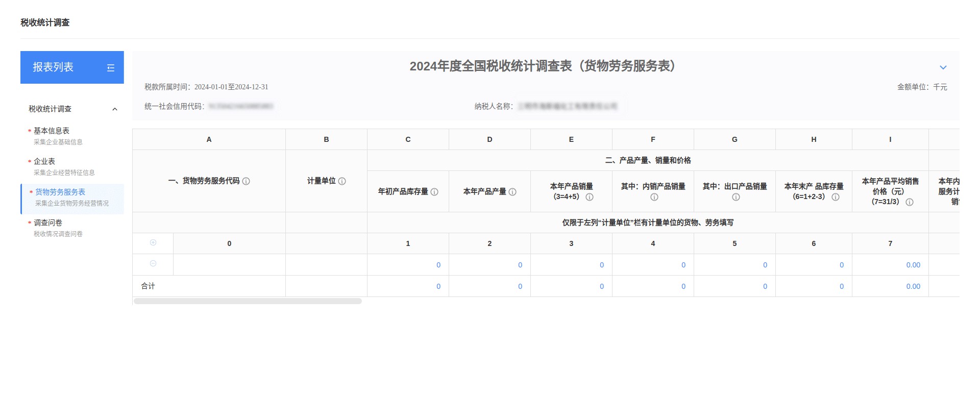
Task: Click the horizontal scrollbar under the table
Action: tap(248, 301)
